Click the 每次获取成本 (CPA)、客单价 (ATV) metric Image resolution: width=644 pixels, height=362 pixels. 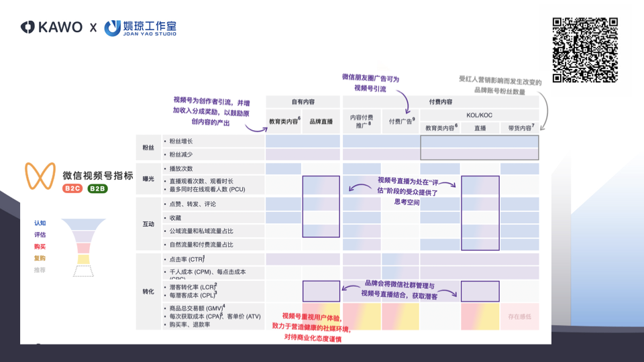click(215, 316)
